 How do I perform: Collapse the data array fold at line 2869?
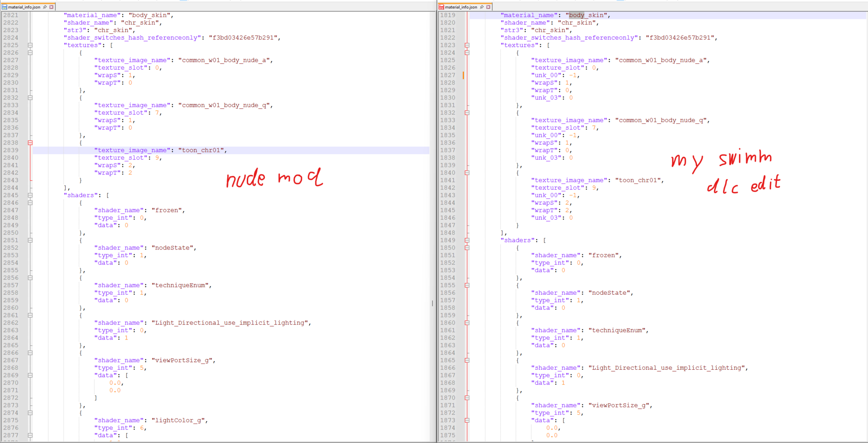pos(30,375)
